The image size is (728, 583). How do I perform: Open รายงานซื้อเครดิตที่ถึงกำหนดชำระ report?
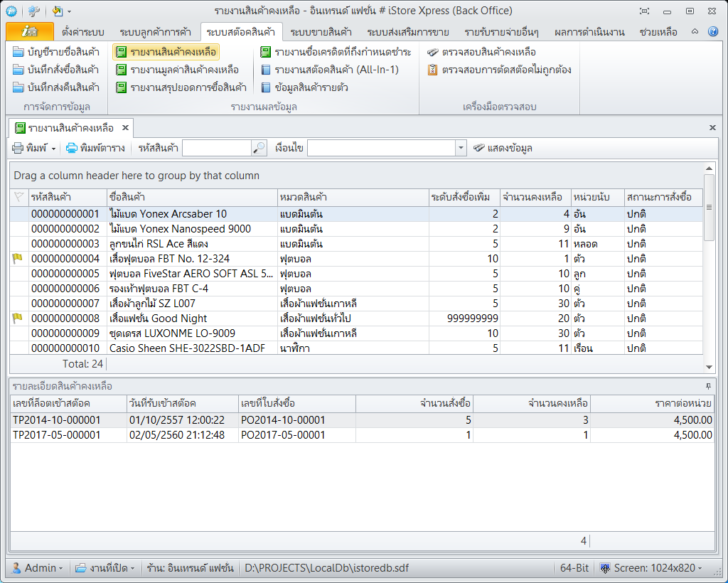point(336,52)
